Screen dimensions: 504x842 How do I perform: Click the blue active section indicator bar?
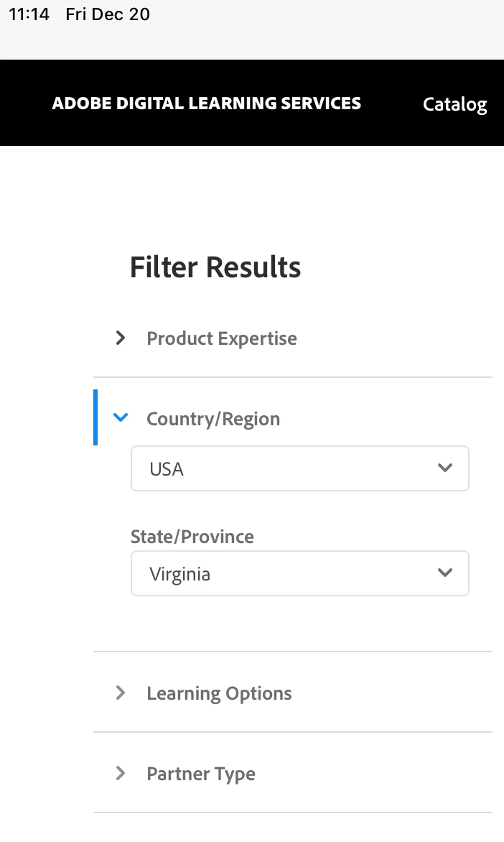tap(95, 417)
